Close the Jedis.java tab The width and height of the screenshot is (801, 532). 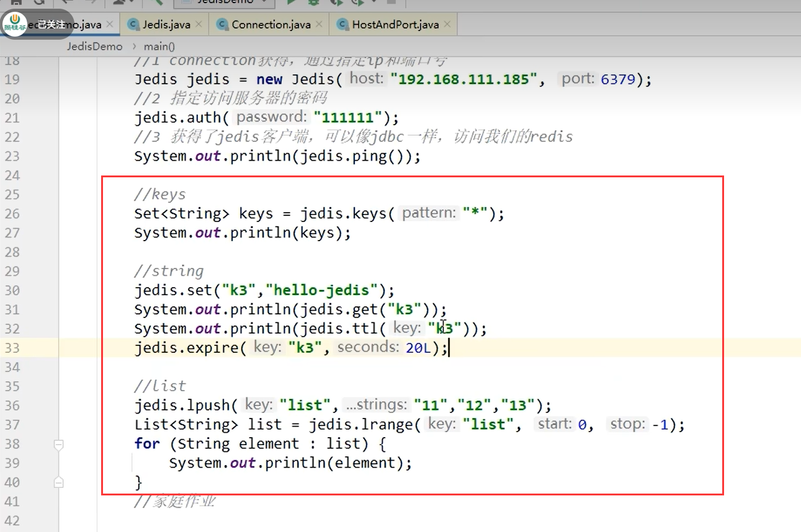[x=199, y=25]
